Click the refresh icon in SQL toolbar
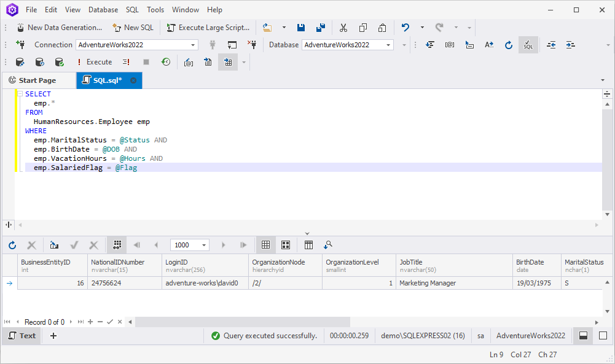 pos(508,45)
